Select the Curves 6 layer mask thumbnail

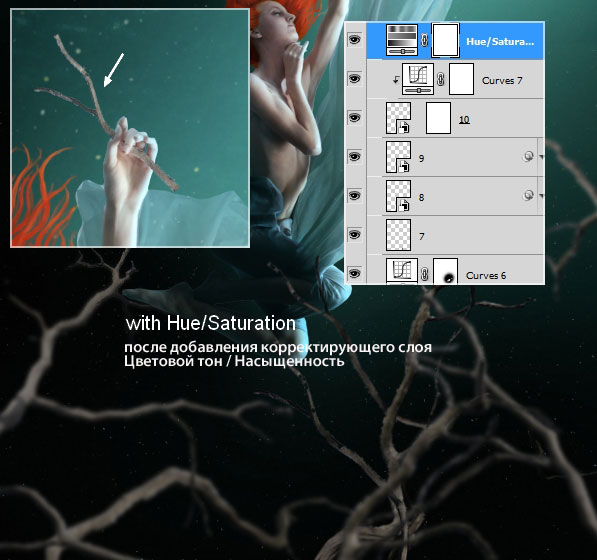click(x=445, y=271)
